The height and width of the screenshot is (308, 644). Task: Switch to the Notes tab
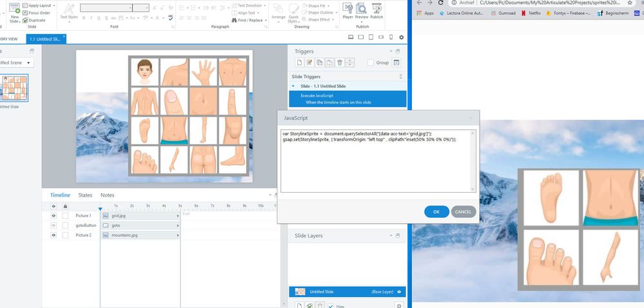point(107,195)
